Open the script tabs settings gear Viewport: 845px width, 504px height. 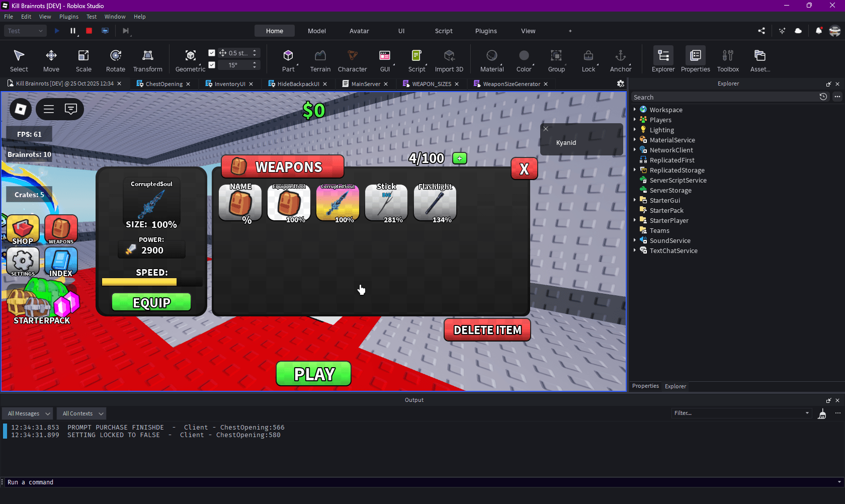point(621,84)
